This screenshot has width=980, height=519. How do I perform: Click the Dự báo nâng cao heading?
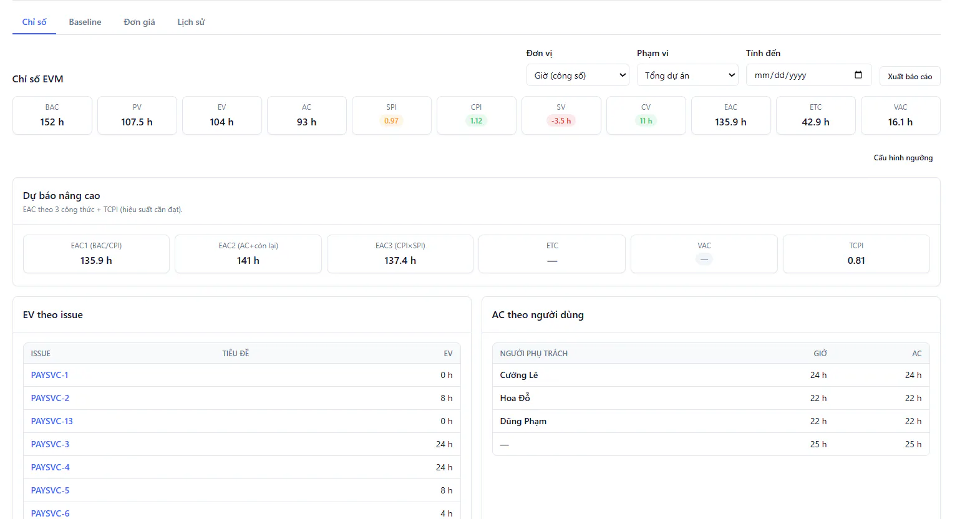61,196
